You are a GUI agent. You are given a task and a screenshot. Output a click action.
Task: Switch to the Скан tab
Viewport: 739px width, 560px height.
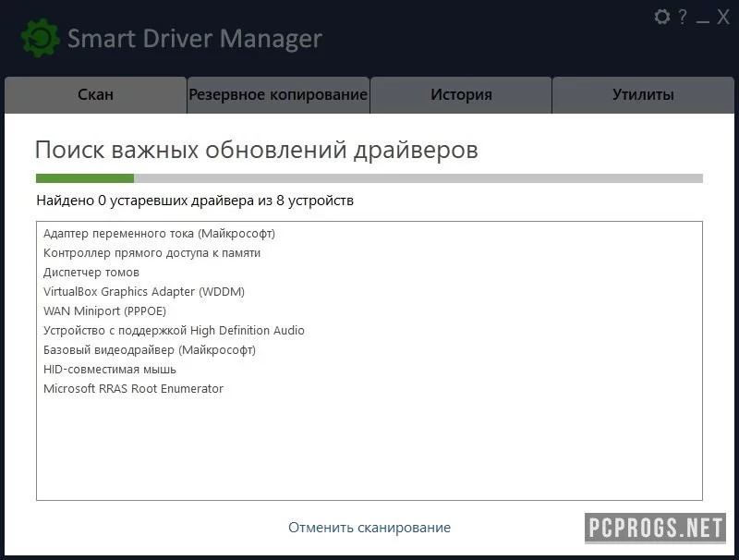pyautogui.click(x=96, y=95)
